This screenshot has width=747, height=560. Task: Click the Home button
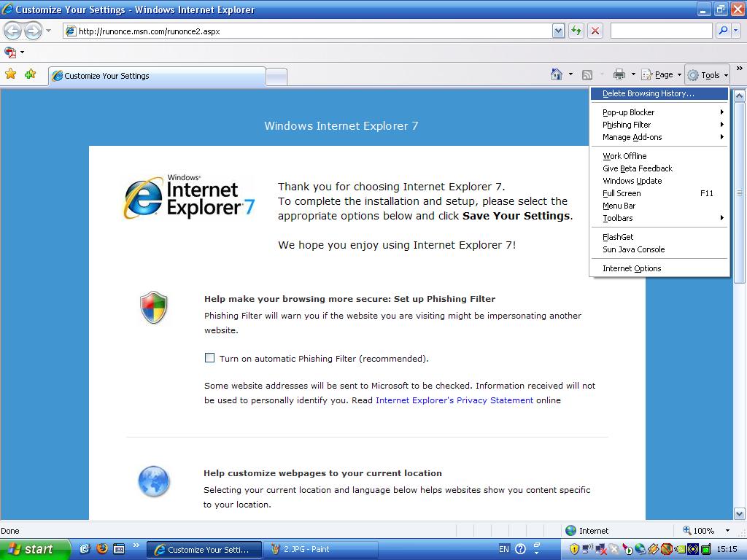(557, 75)
